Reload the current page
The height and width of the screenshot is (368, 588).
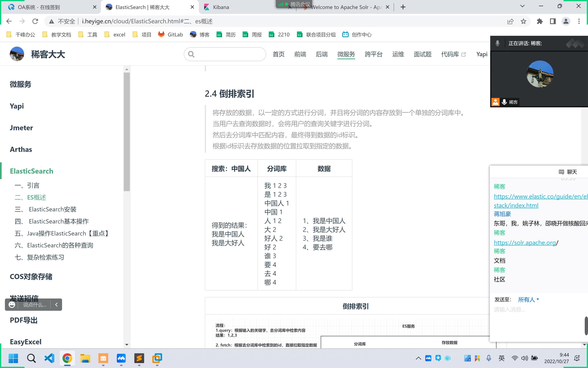[x=35, y=21]
